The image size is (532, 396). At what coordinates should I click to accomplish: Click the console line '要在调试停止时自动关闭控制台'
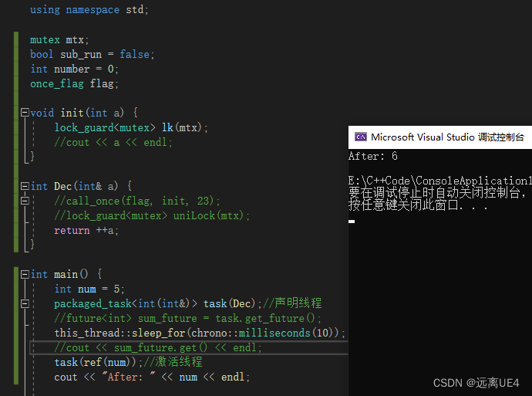tap(437, 192)
